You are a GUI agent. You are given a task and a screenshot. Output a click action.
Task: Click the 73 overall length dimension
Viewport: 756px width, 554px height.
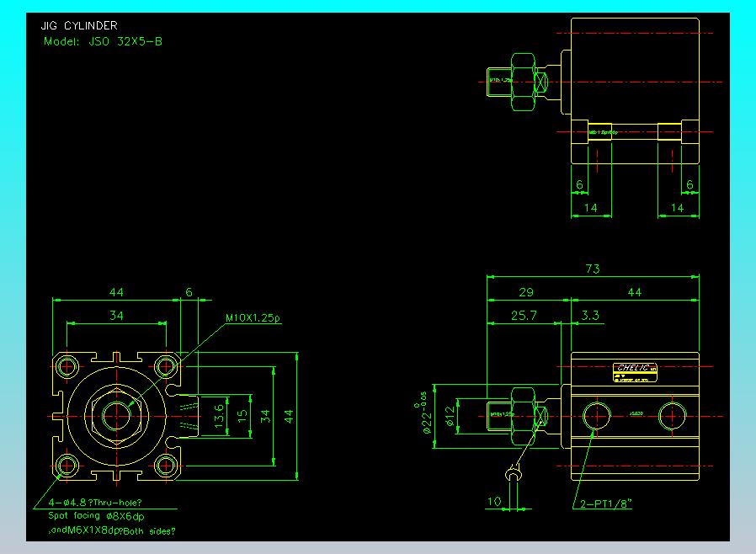(x=593, y=269)
